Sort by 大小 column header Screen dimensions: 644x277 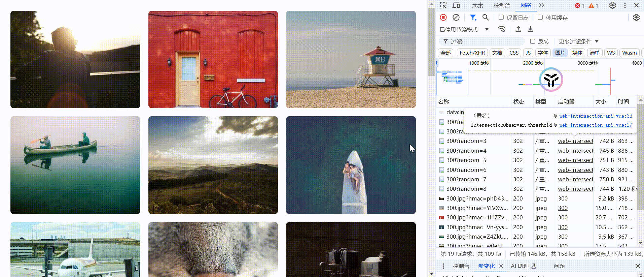click(604, 101)
